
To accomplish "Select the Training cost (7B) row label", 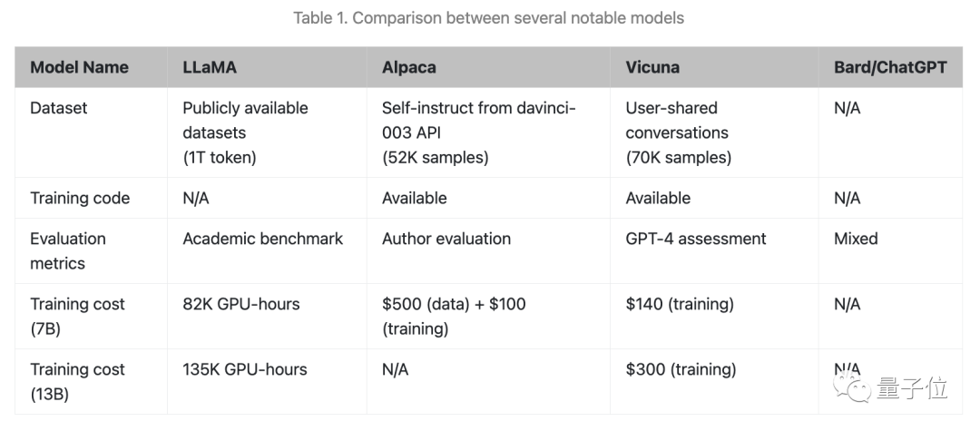I will (x=77, y=316).
